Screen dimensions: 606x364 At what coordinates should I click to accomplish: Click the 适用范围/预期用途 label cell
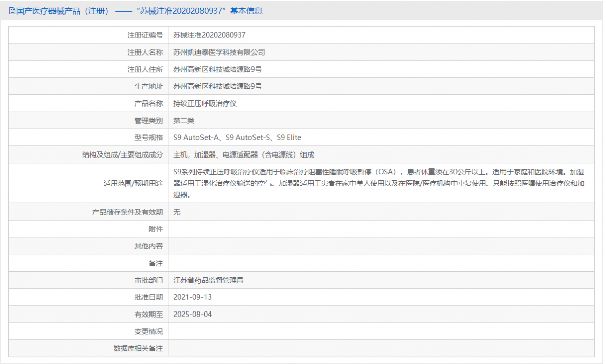coord(88,183)
